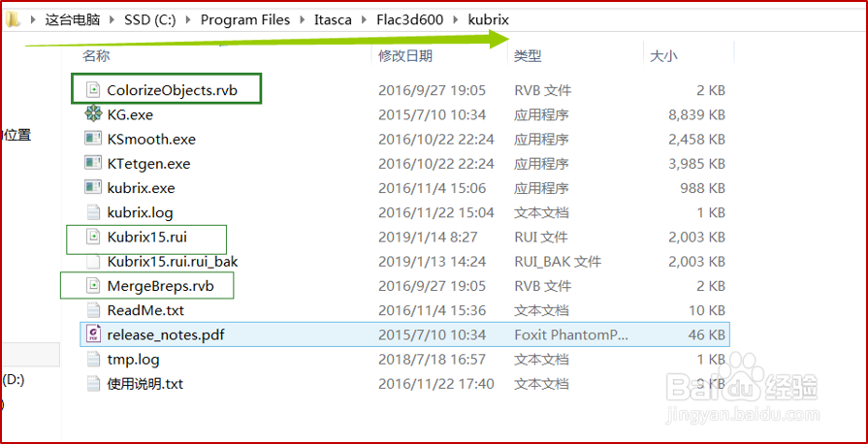Click the KTetgen.exe application icon
868x444 pixels.
pos(92,163)
